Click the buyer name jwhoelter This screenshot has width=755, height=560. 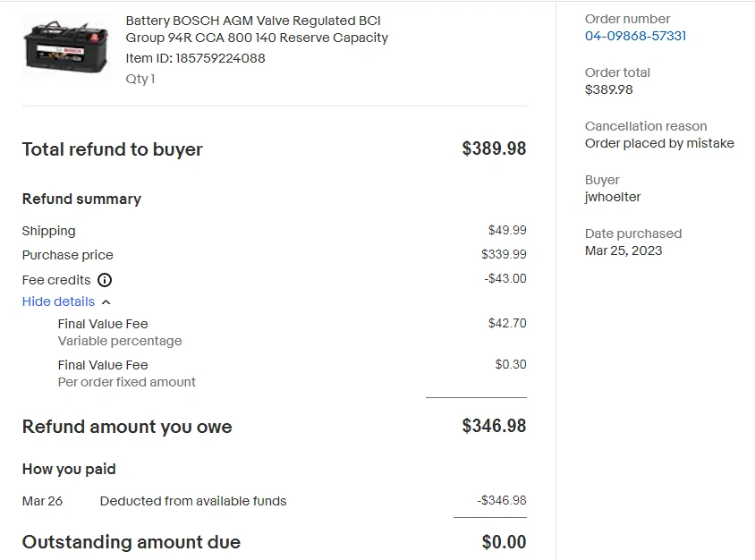pyautogui.click(x=613, y=197)
